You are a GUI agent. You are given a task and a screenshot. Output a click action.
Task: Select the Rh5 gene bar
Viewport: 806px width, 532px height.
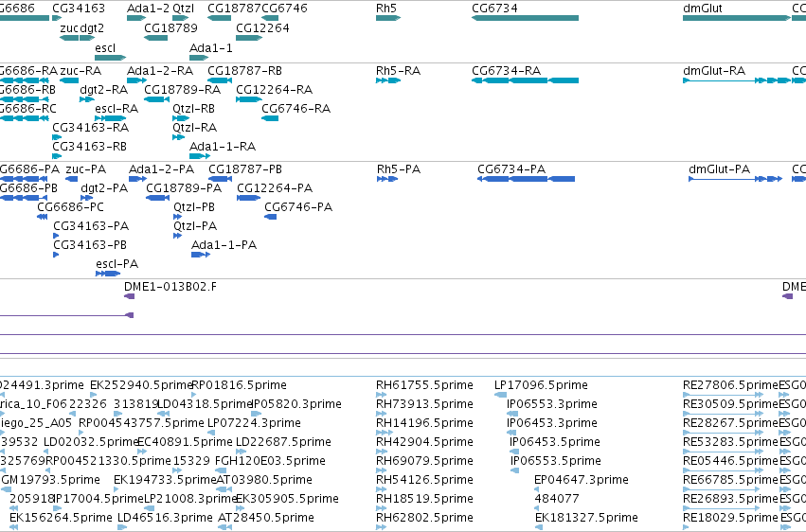388,18
